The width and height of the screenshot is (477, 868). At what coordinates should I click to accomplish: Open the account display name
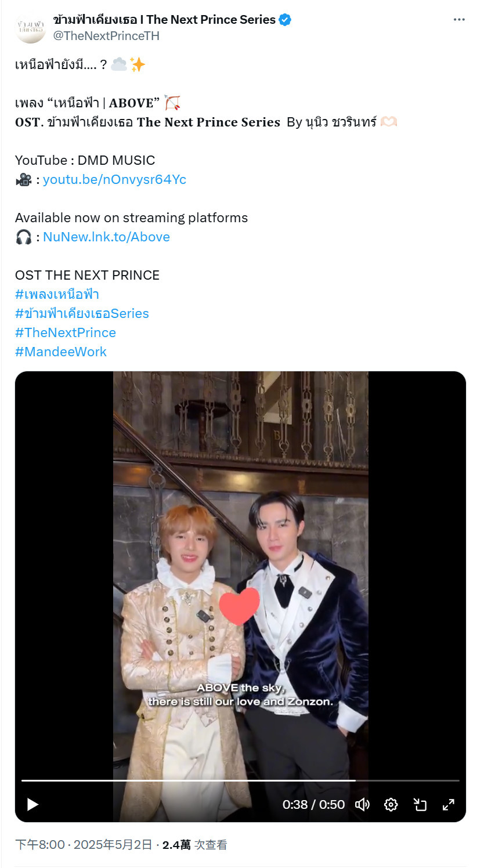[x=164, y=20]
